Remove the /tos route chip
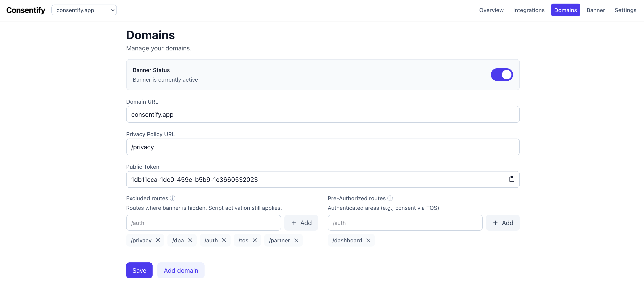This screenshot has height=291, width=644. [x=255, y=240]
